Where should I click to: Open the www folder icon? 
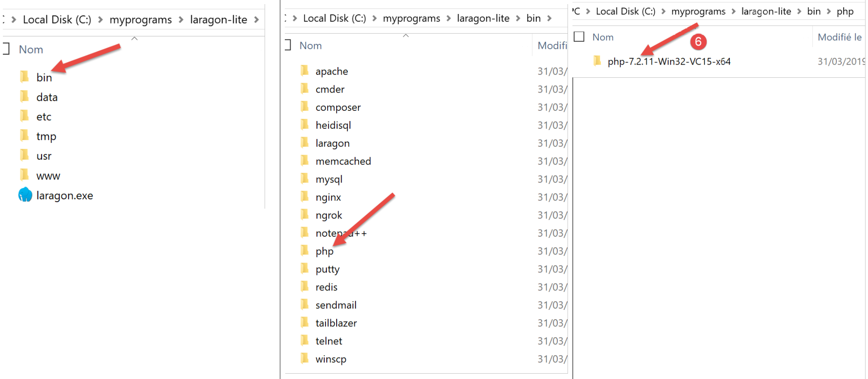click(x=25, y=175)
